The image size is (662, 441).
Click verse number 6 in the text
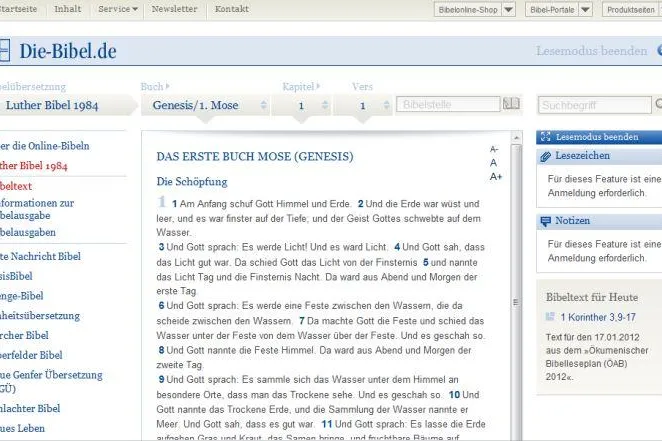(161, 306)
